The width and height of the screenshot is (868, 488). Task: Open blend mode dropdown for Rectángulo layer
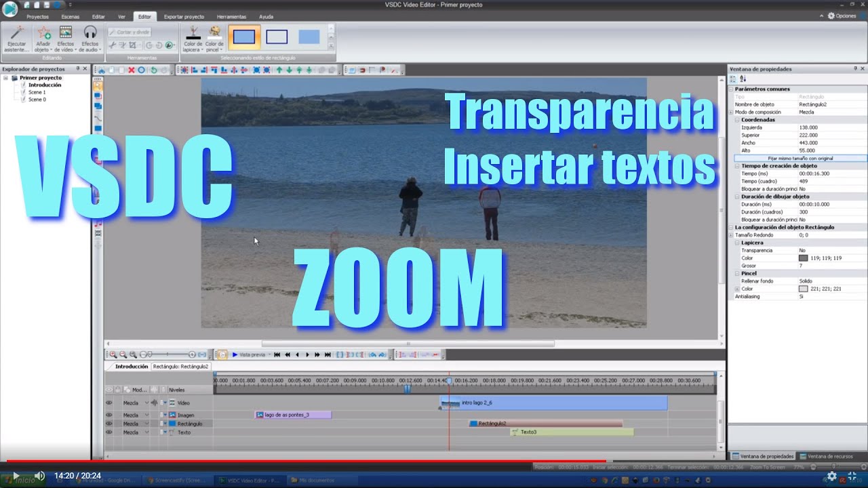coord(147,424)
